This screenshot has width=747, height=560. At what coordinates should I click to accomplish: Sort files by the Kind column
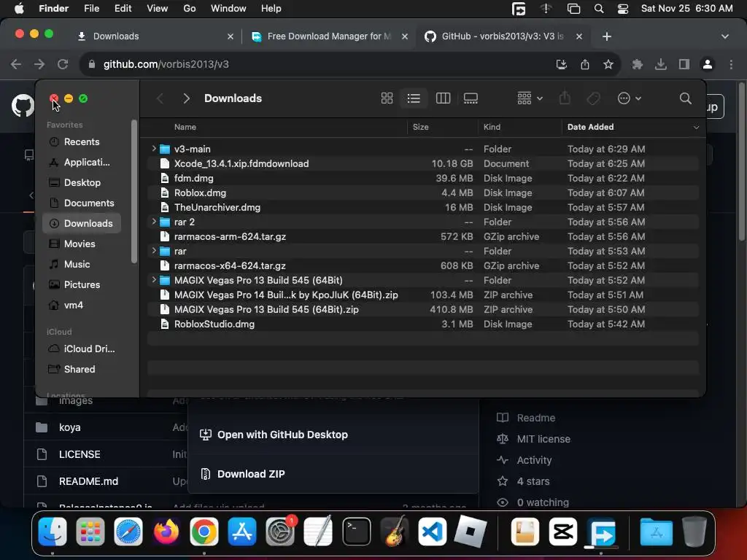492,127
